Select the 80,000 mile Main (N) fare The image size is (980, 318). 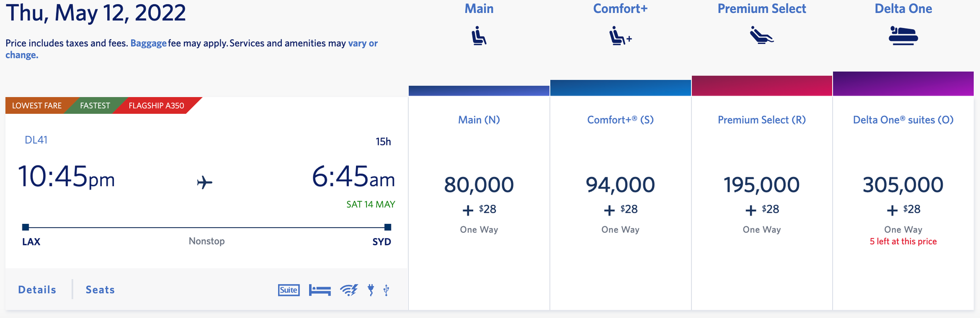tap(478, 184)
